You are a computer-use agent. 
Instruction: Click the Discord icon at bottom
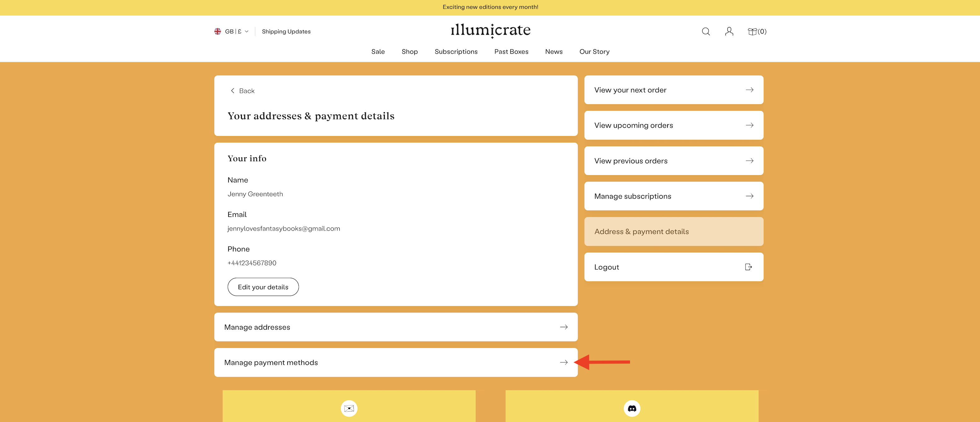[x=632, y=408]
